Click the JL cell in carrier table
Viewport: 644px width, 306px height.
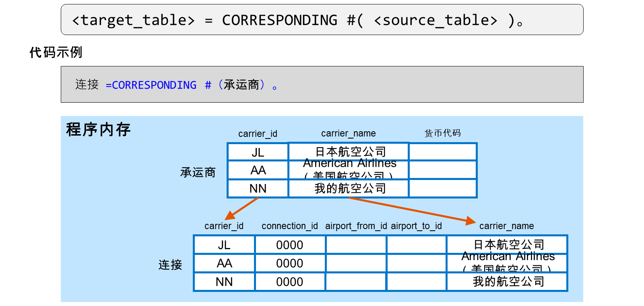point(258,152)
